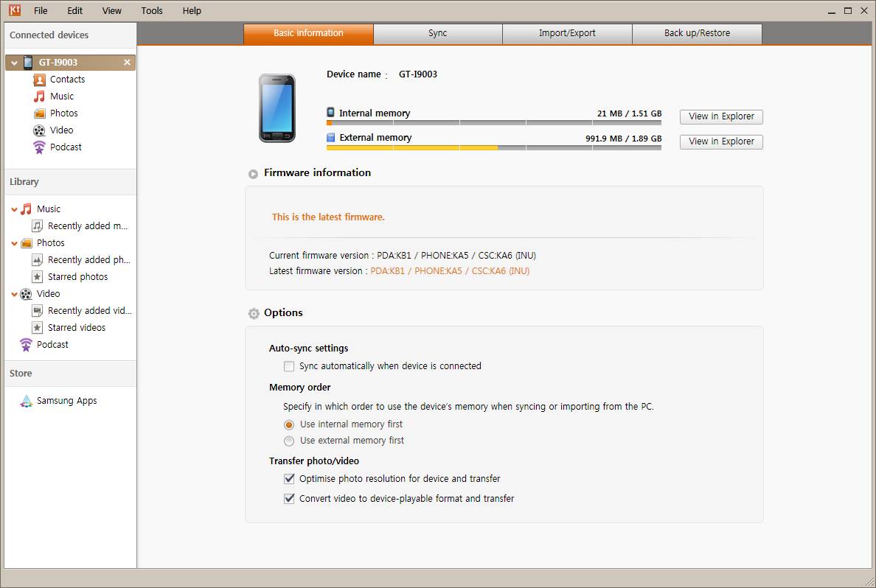
Task: Click the Recently added videos icon
Action: (x=37, y=310)
